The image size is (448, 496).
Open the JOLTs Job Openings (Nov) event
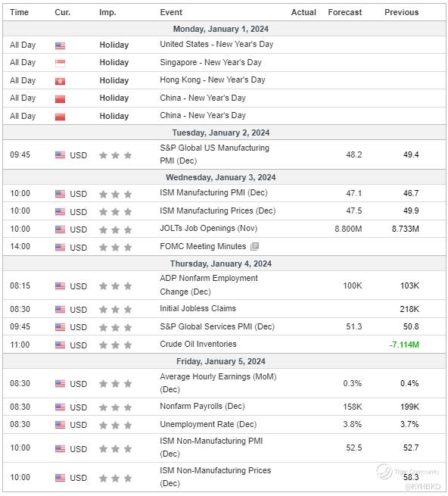click(x=209, y=228)
